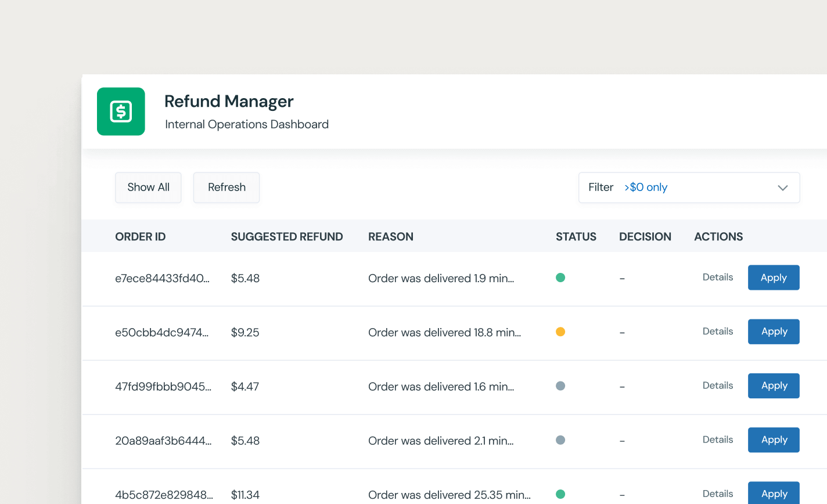Expand the chevron on the Filter control
This screenshot has height=504, width=827.
783,188
